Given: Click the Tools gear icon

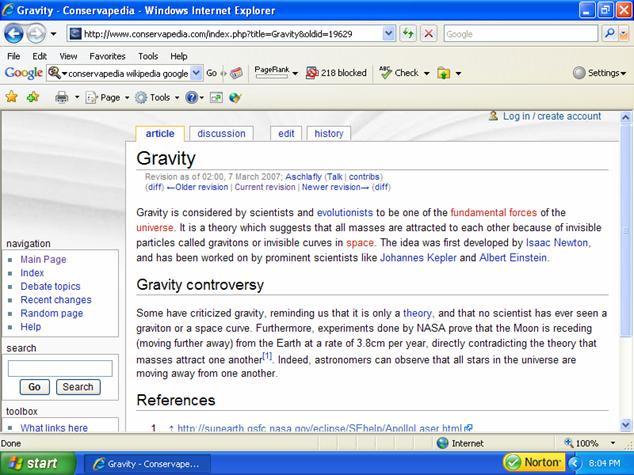Looking at the screenshot, I should [141, 97].
